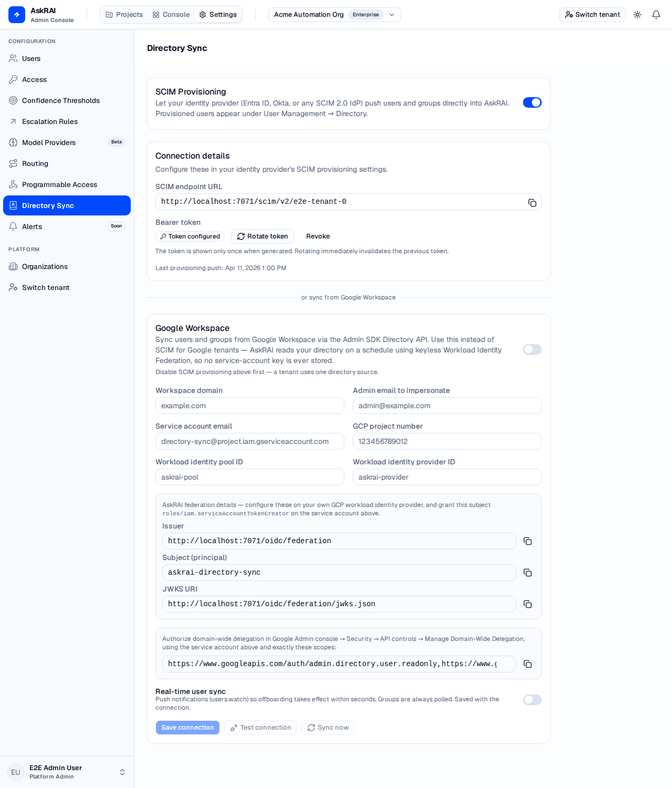Click the 'or sync from Google Workspace' text

click(349, 297)
